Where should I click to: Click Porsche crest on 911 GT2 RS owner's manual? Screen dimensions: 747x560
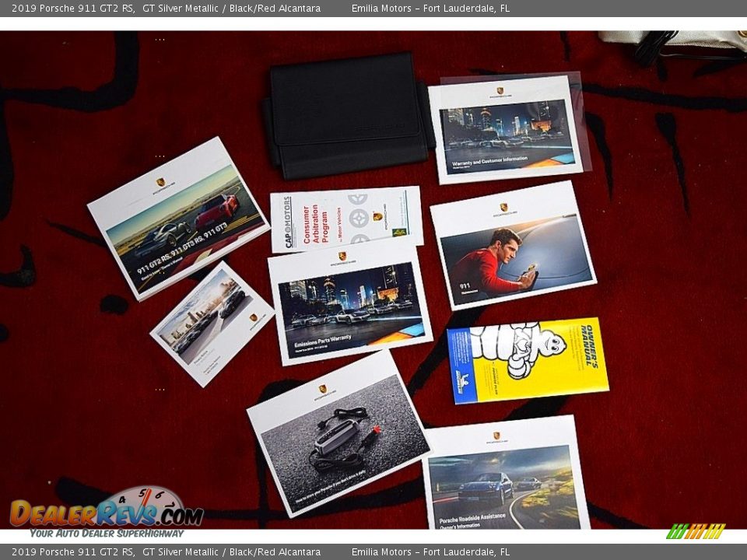click(160, 182)
